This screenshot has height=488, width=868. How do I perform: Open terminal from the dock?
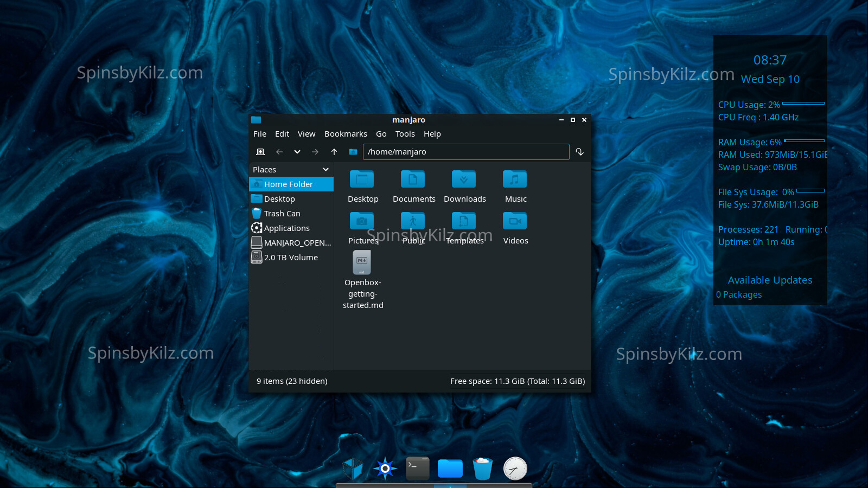click(x=418, y=468)
